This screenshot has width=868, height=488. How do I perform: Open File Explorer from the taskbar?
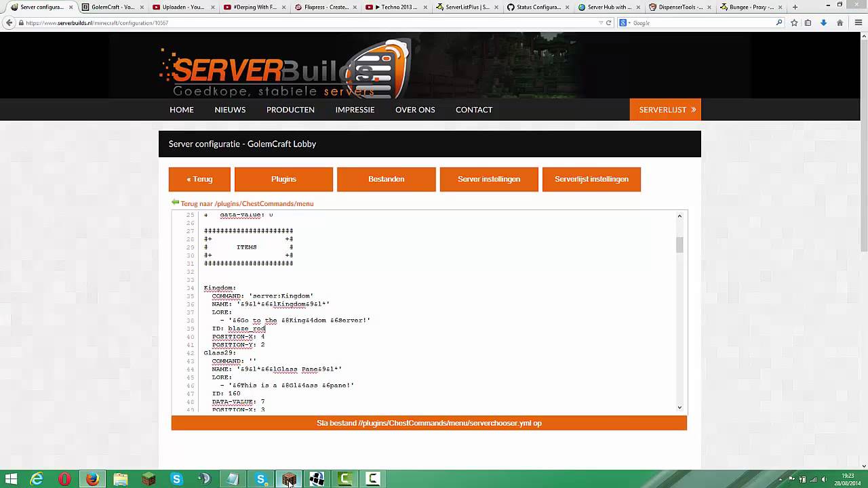(x=121, y=480)
